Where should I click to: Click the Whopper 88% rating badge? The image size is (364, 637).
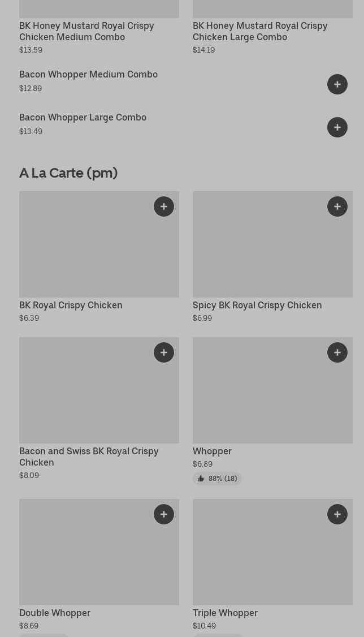pyautogui.click(x=217, y=479)
